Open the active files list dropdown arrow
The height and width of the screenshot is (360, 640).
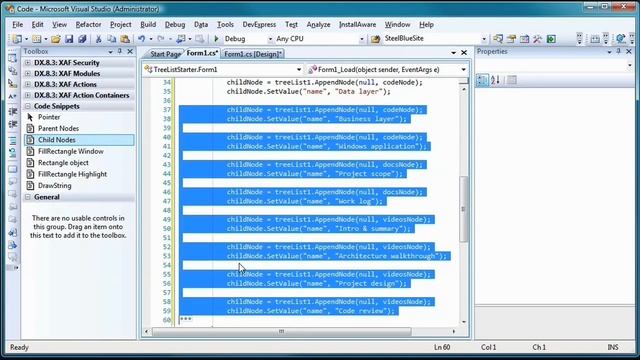453,53
